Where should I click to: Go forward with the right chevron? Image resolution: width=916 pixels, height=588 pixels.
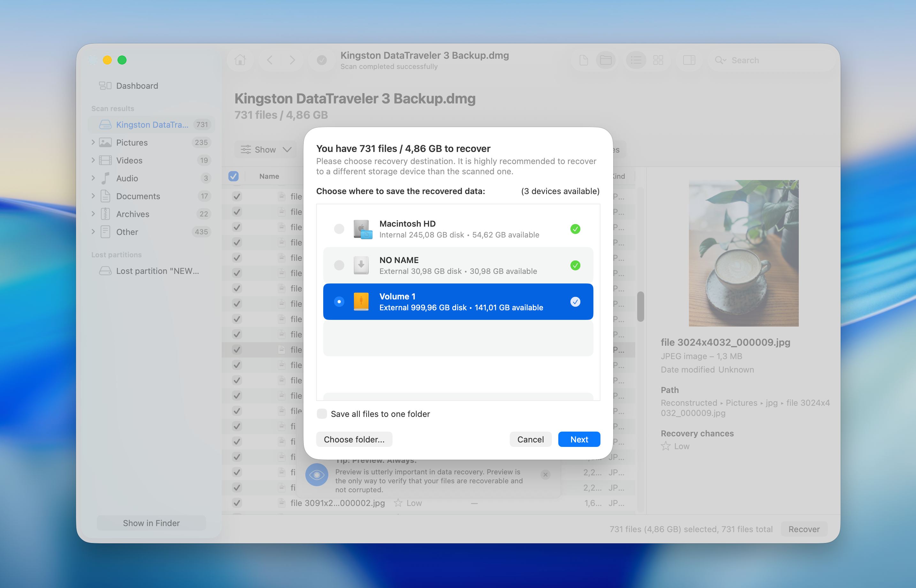point(292,60)
